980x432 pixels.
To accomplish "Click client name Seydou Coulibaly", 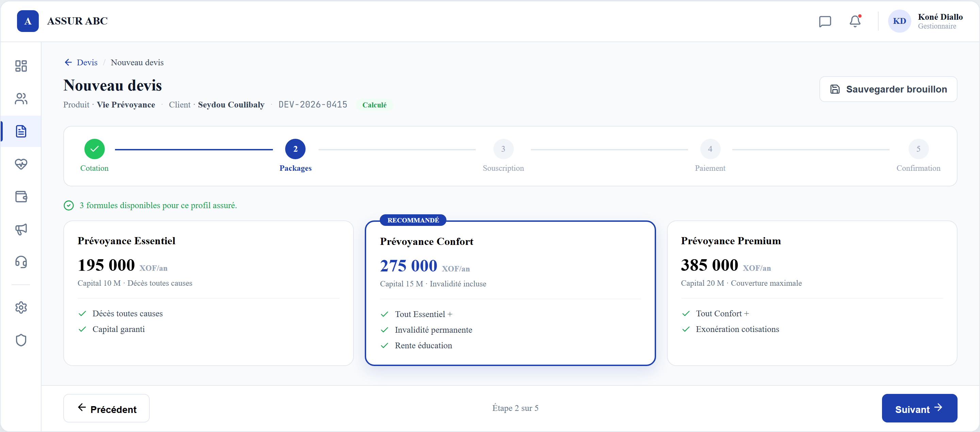I will [x=231, y=104].
